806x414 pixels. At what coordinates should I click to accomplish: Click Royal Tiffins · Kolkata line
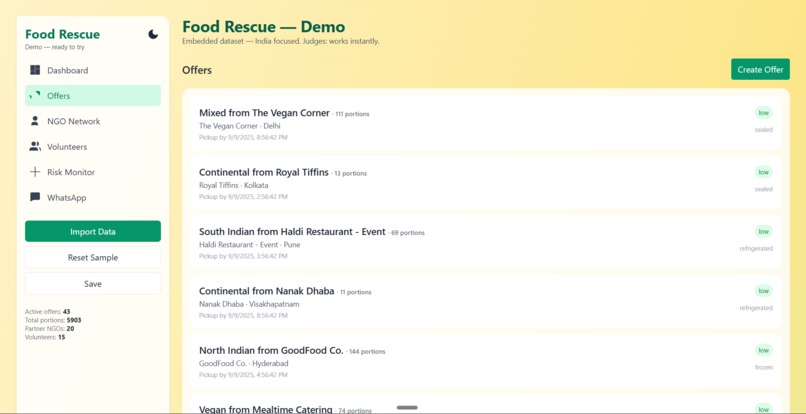coord(233,185)
